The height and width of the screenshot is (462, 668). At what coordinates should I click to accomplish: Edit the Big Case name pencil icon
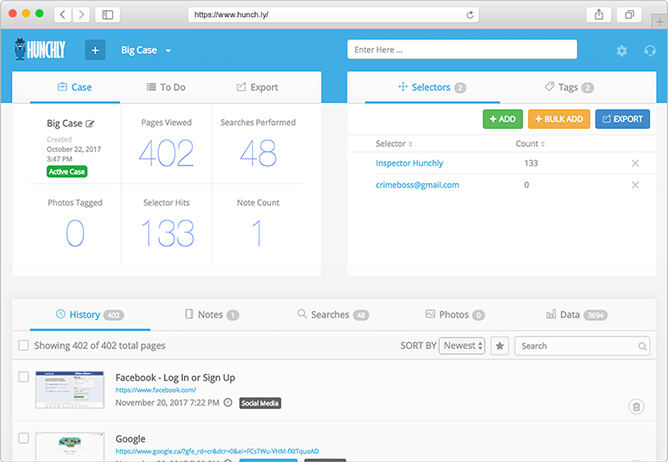click(90, 124)
